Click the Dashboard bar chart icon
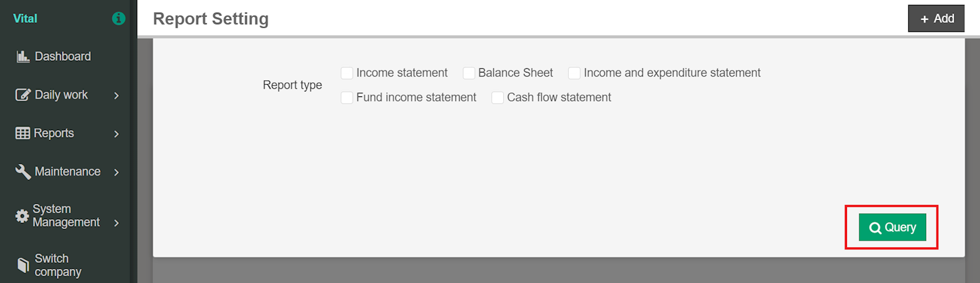This screenshot has height=283, width=980. tap(23, 56)
